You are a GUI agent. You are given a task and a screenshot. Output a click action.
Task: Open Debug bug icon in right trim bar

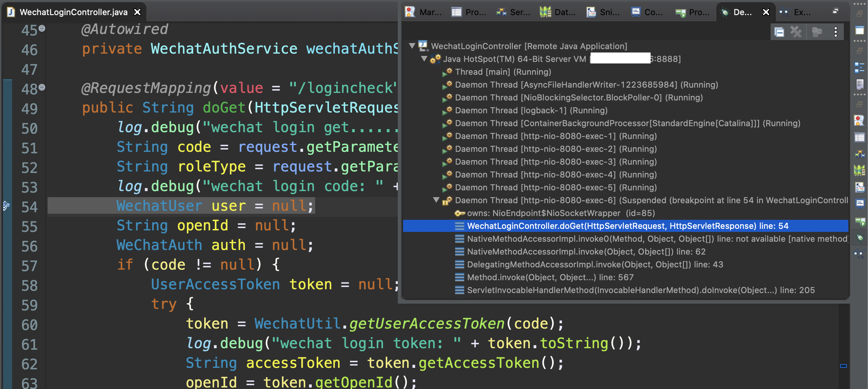tap(860, 238)
